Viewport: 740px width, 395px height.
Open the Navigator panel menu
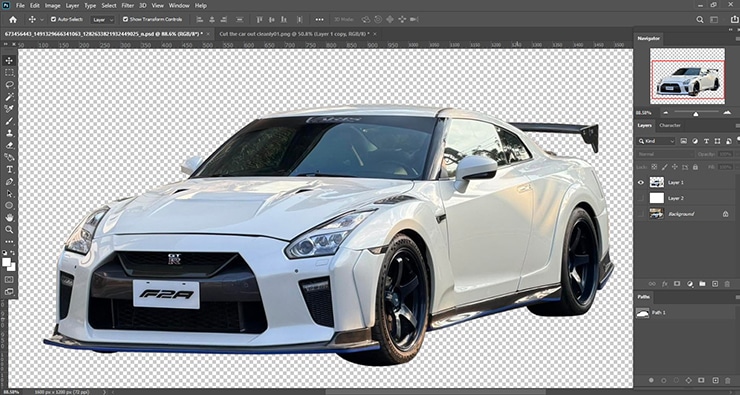(x=737, y=38)
